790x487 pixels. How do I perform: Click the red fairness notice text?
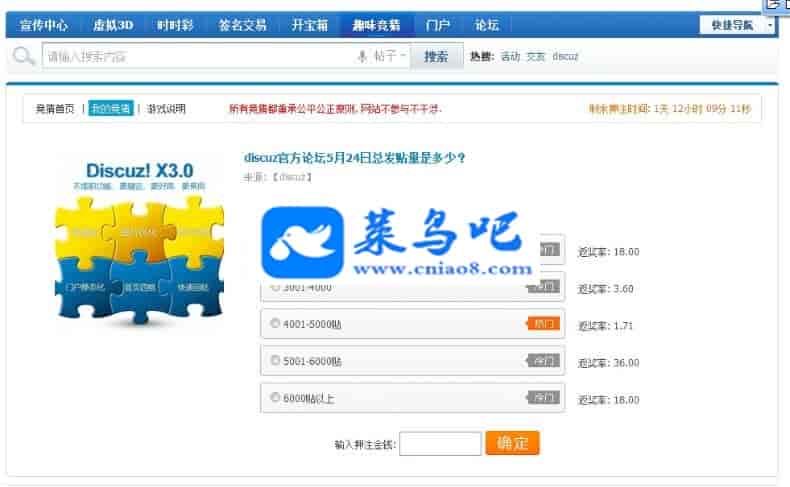pos(335,108)
